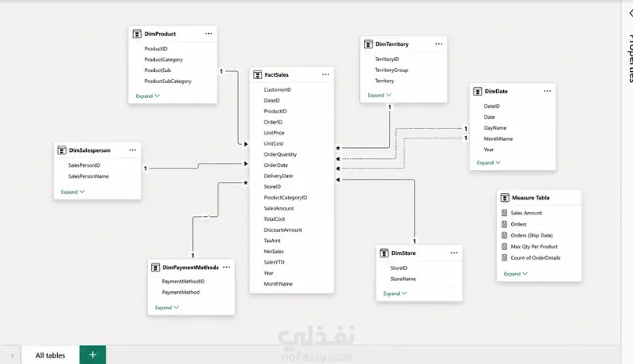Add a new layout tab
The width and height of the screenshot is (633, 364).
point(93,355)
